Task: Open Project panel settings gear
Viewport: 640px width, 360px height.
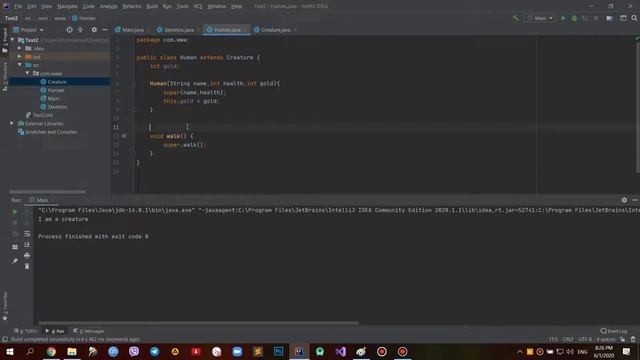Action: coord(94,30)
